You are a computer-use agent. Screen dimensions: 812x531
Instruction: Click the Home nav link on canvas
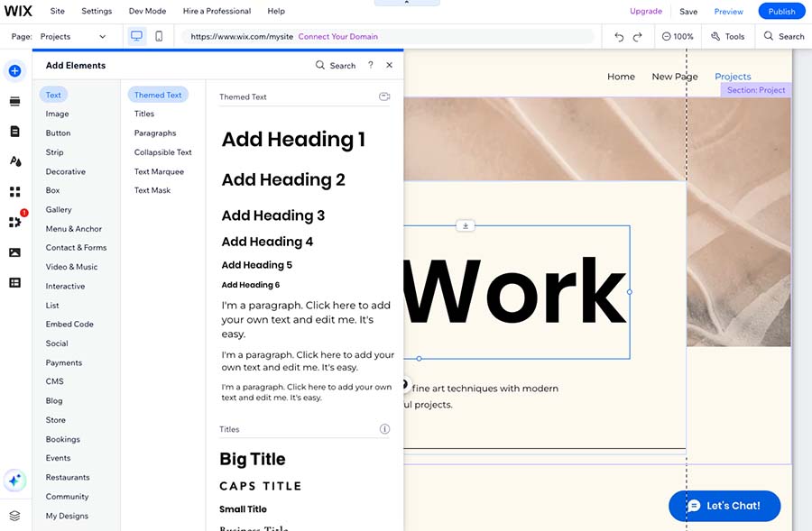[621, 77]
